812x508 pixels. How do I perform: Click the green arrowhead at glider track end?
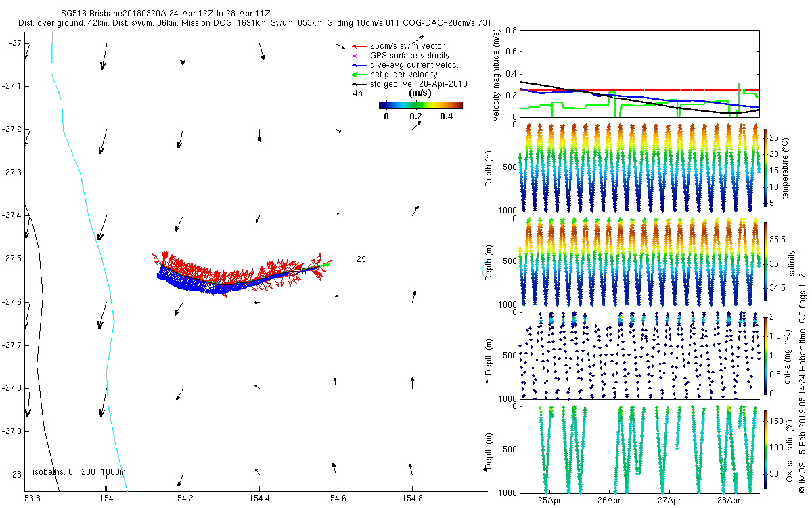328,263
